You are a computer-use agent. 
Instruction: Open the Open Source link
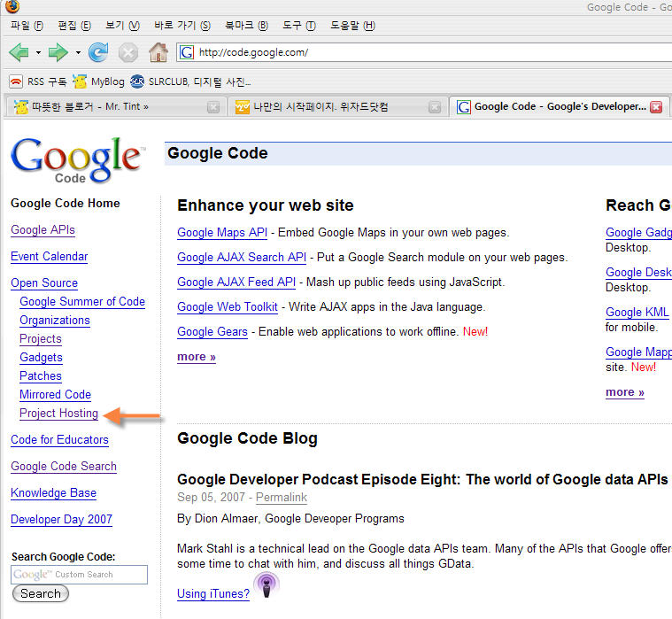tap(44, 283)
